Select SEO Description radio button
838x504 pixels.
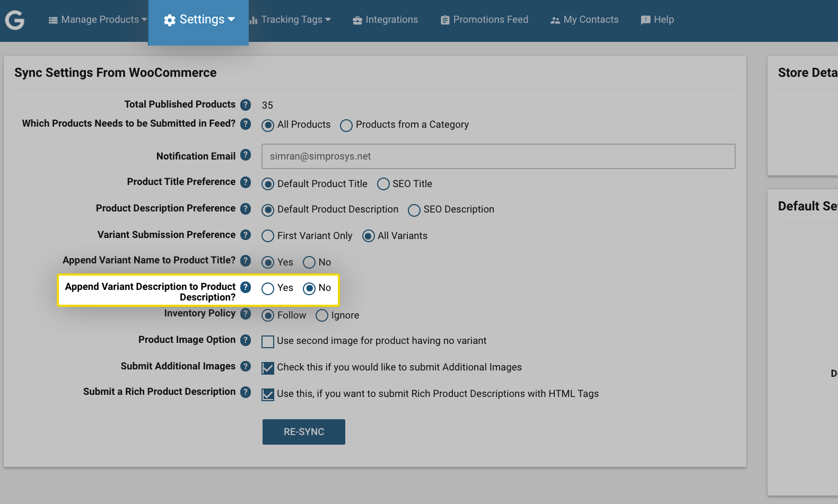(414, 210)
